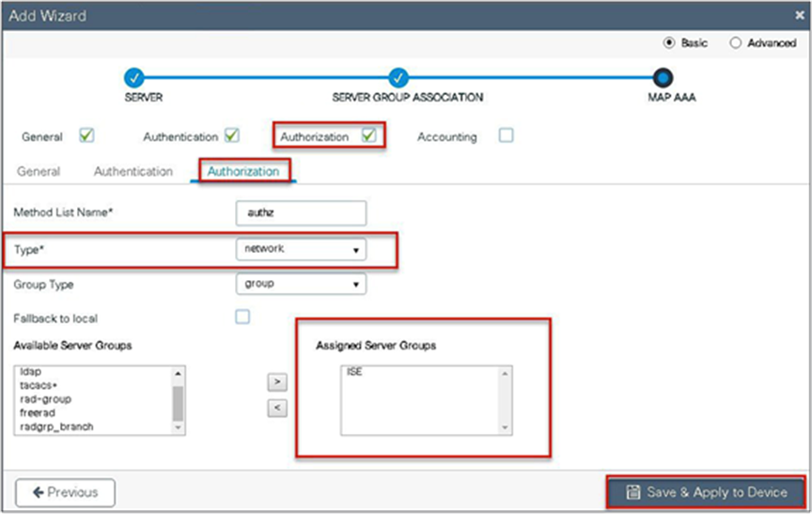
Task: Select rad-group in Available Server Groups
Action: coord(45,399)
